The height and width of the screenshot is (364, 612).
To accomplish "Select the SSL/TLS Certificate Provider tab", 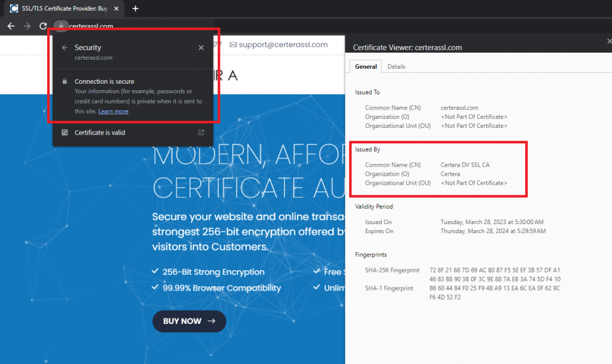I will point(65,8).
